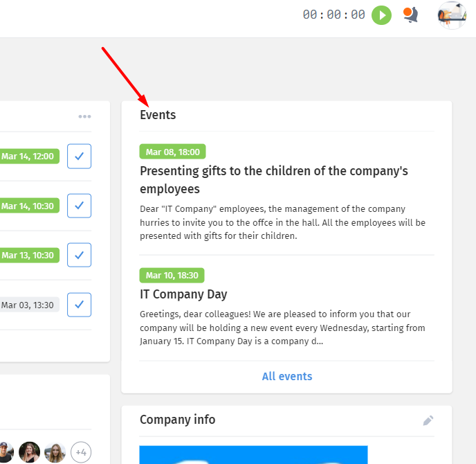Open the Presenting gifts to the children event
The image size is (476, 464).
[x=273, y=180]
